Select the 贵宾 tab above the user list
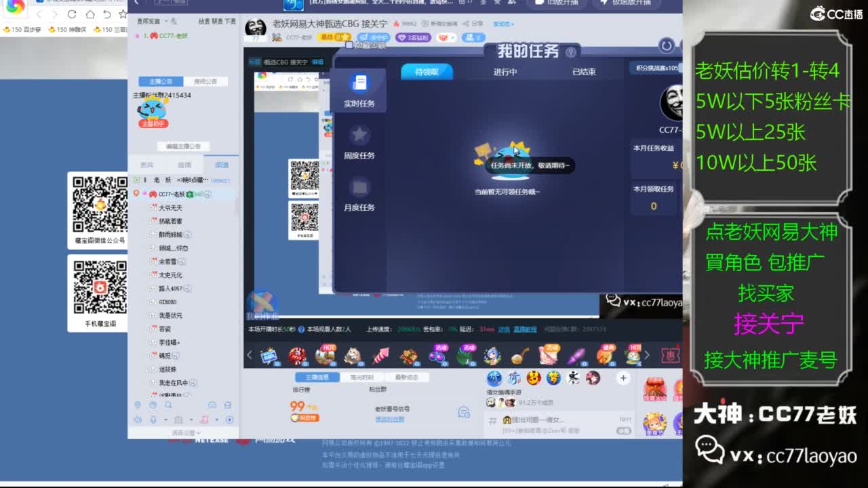Viewport: 868px width, 488px height. pos(147,165)
